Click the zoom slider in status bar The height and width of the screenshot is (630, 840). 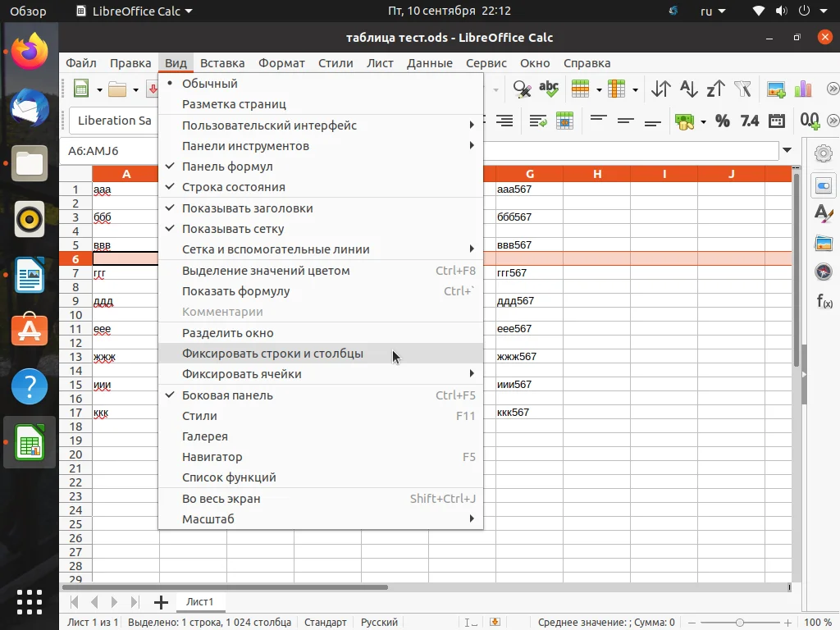coord(738,623)
